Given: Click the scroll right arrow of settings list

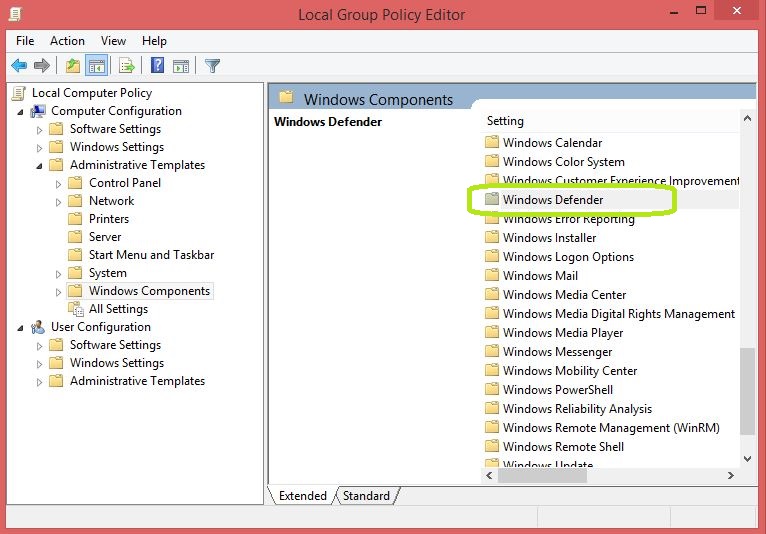Looking at the screenshot, I should tap(730, 475).
